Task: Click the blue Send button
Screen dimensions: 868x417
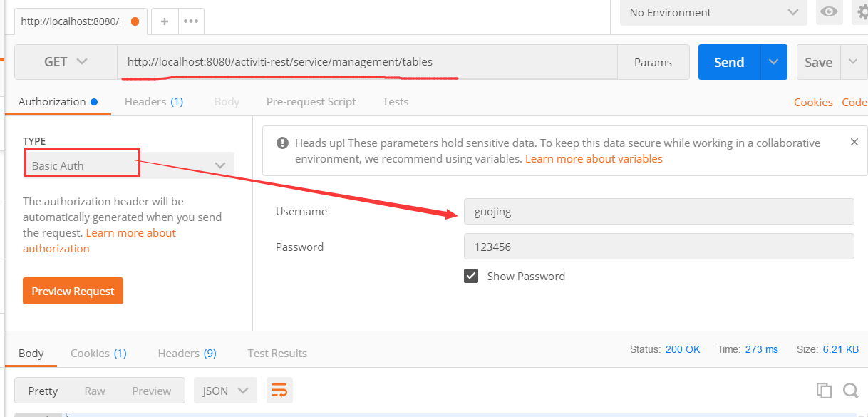Action: [728, 62]
